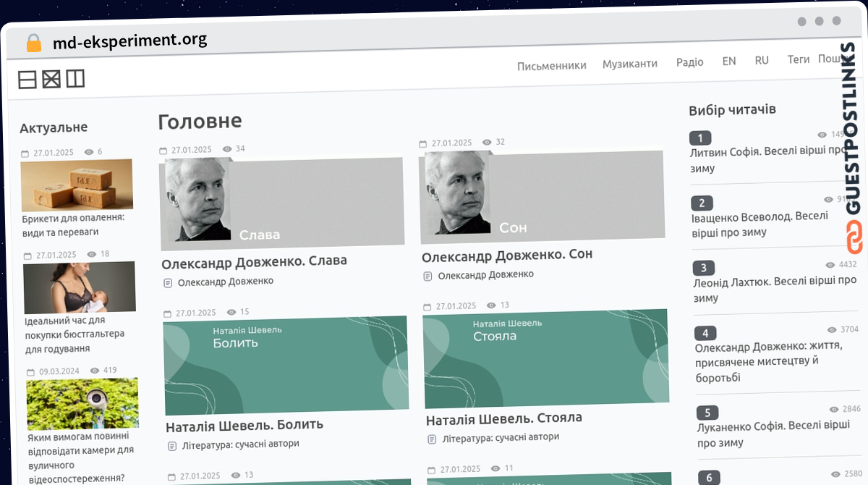Click the mother nursing baby thumbnail
Screen dimensions: 868x485
[x=80, y=287]
